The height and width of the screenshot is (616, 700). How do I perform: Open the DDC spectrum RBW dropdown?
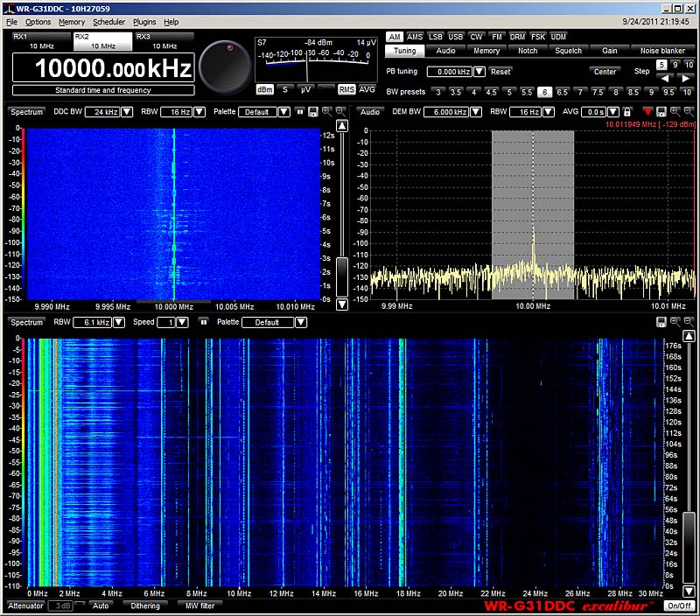pos(199,112)
